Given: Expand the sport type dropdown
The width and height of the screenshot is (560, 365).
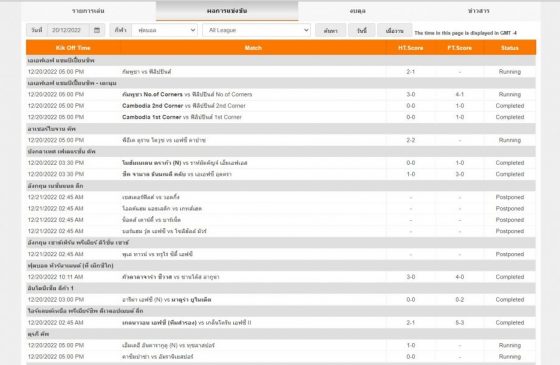Looking at the screenshot, I should coord(165,30).
